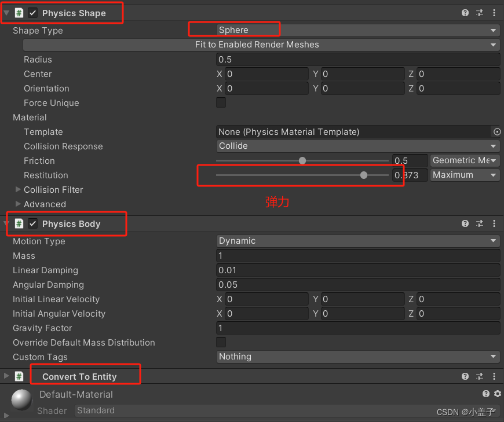Click the Convert To Entity help icon
504x422 pixels.
point(465,376)
